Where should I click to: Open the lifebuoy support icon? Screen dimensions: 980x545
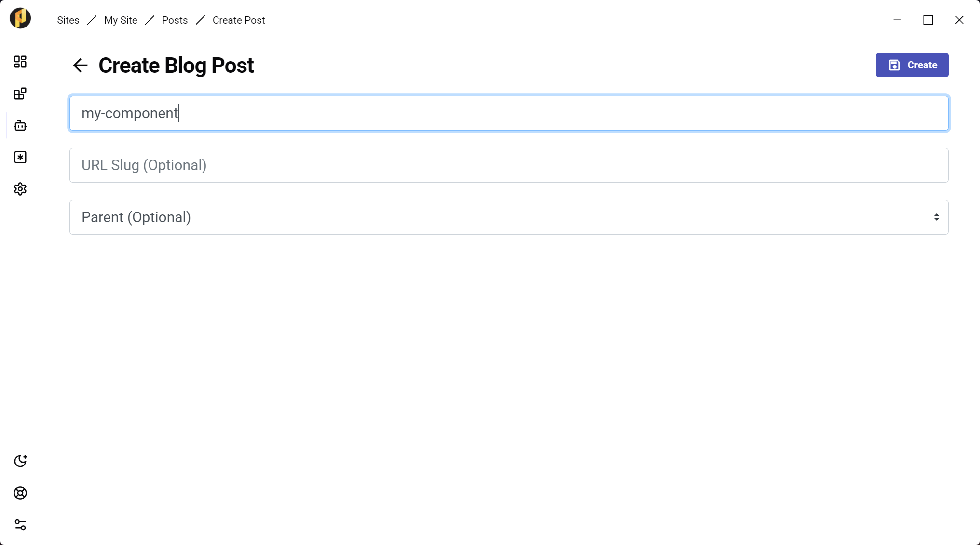[20, 493]
